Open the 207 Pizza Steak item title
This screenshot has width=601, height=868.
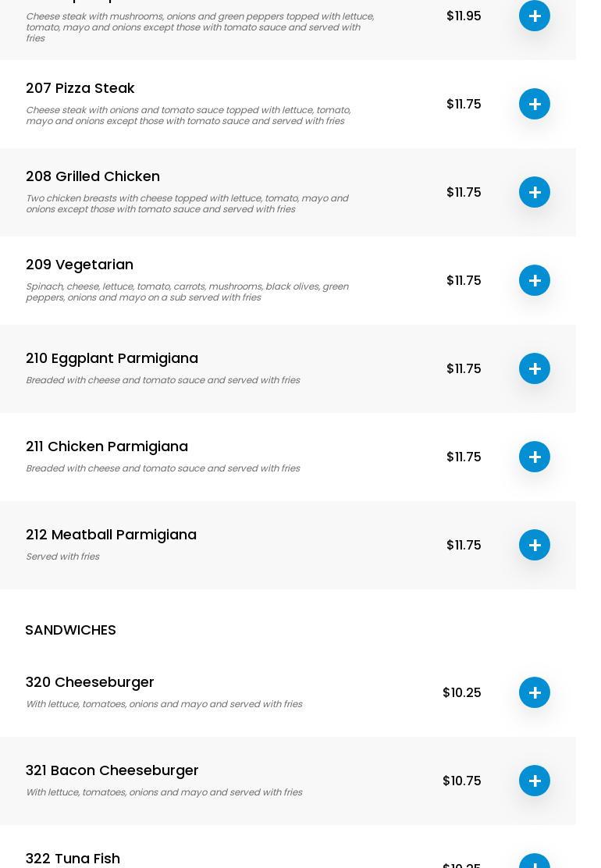[x=80, y=88]
